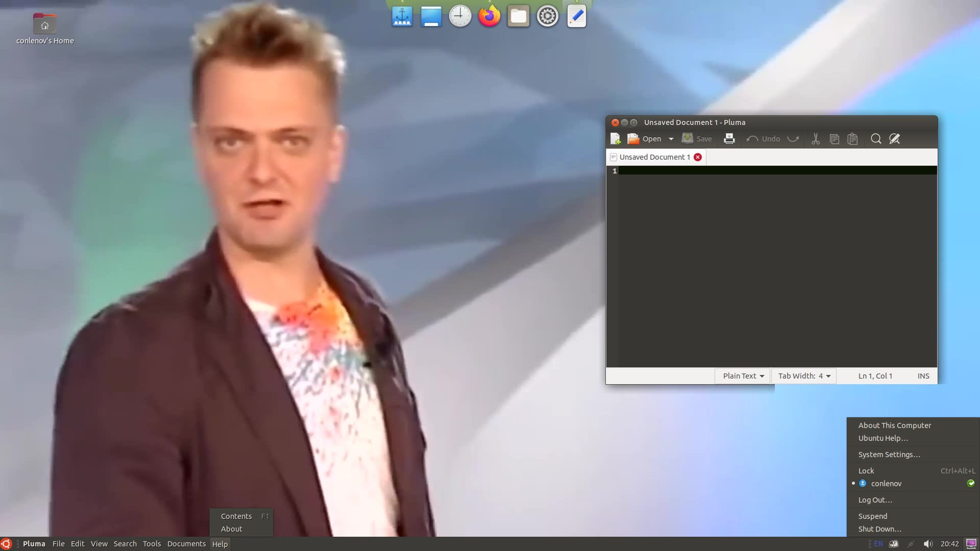
Task: Click the EN keyboard layout indicator
Action: (x=878, y=544)
